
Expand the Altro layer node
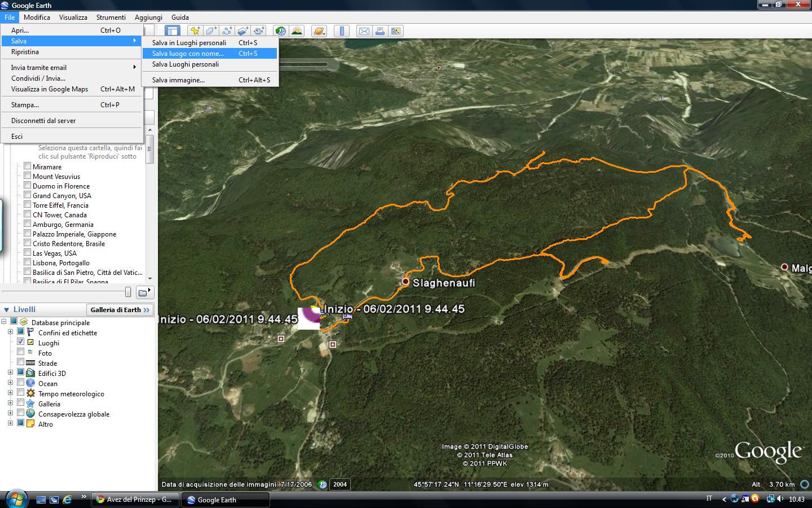pos(10,424)
